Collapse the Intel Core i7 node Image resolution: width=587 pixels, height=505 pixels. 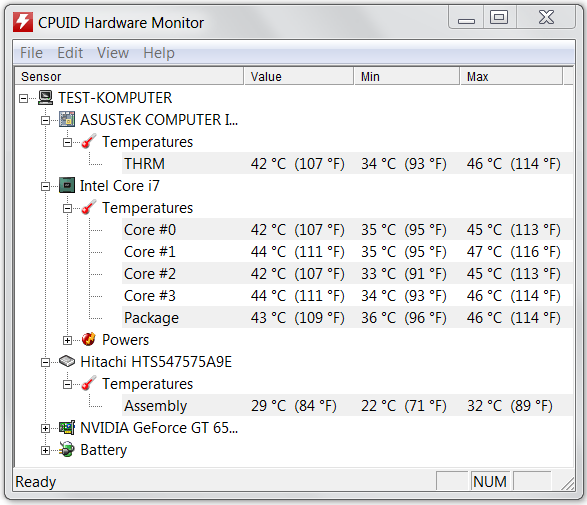[x=45, y=186]
